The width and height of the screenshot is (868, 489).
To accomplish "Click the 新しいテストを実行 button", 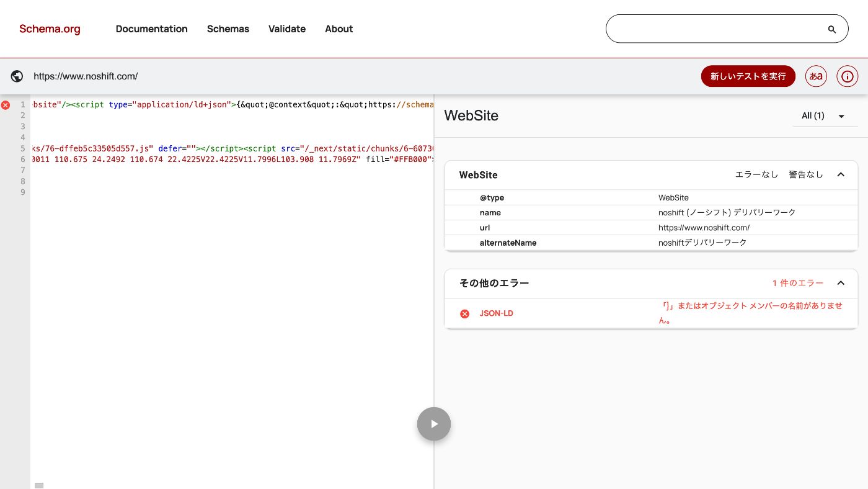I will tap(748, 76).
